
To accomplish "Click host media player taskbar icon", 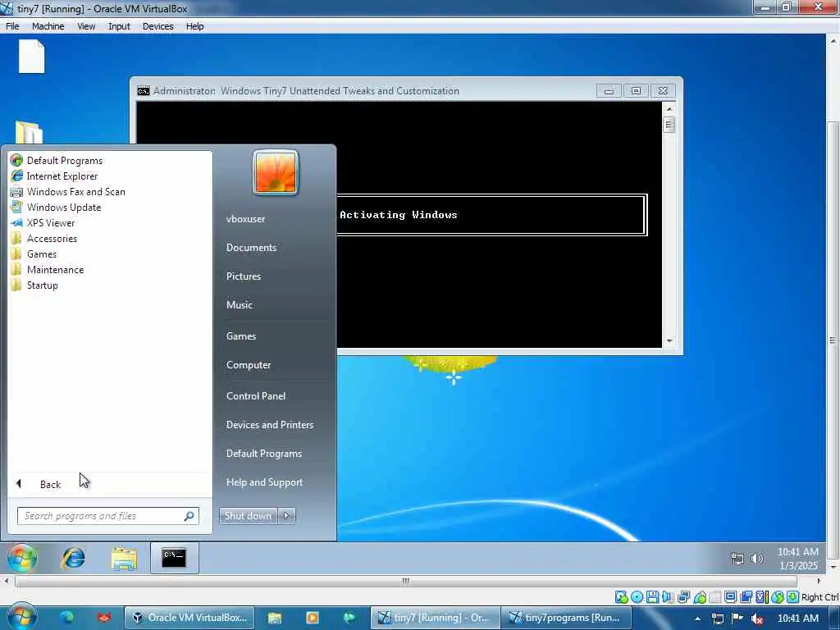I will coord(312,618).
